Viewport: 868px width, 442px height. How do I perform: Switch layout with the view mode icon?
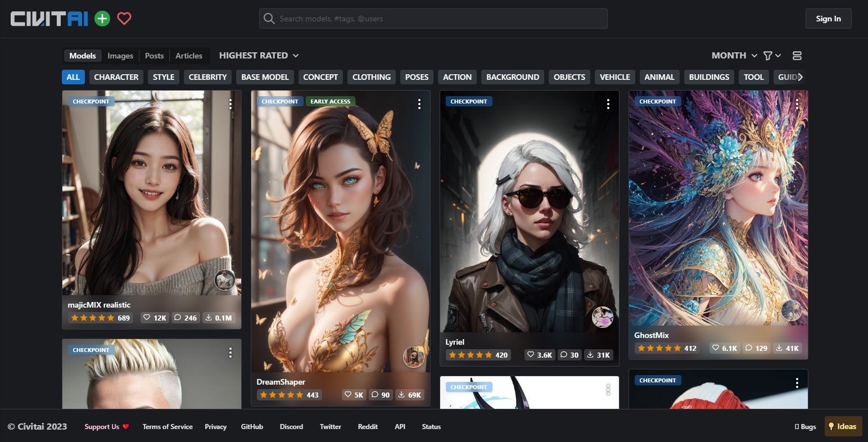coord(797,56)
